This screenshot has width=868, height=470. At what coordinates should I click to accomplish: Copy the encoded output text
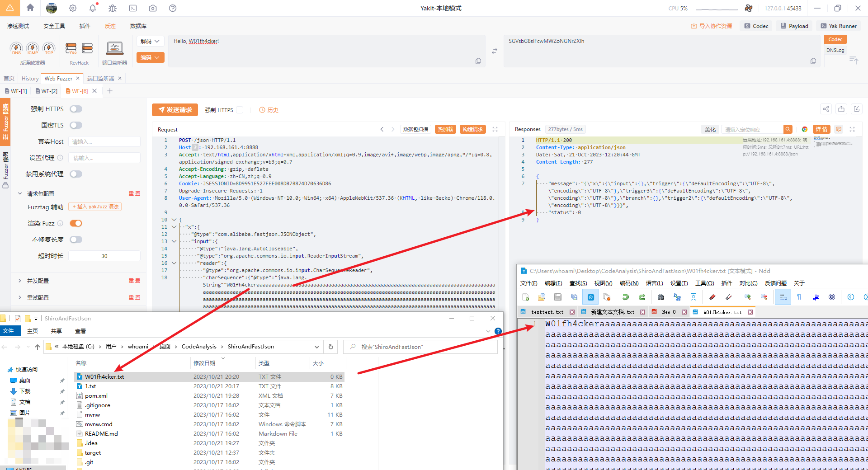click(813, 61)
